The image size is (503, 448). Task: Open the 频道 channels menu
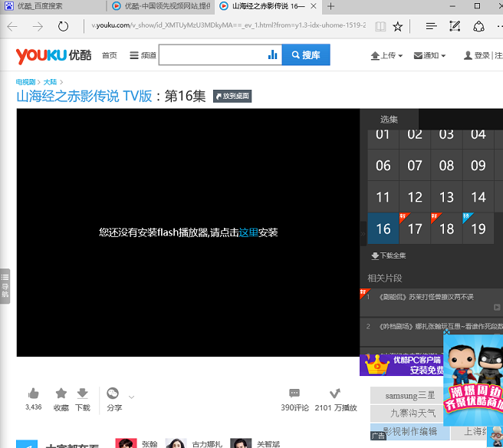tap(143, 55)
